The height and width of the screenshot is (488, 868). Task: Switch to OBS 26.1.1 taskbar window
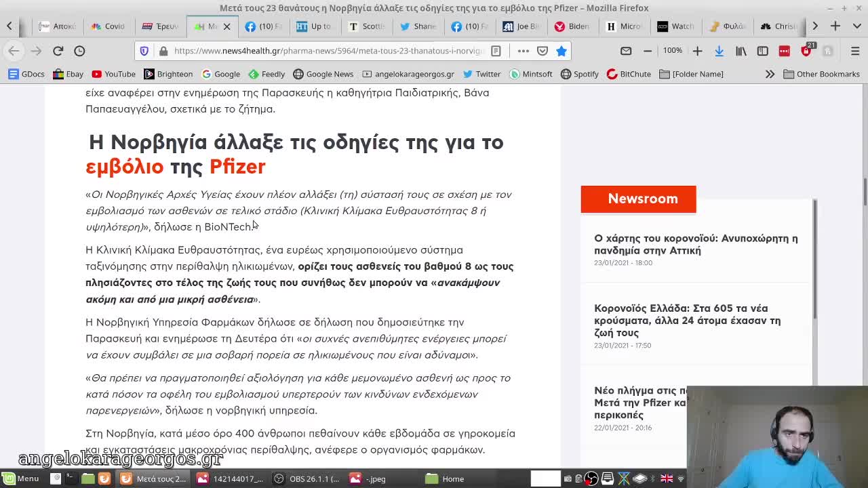point(307,479)
